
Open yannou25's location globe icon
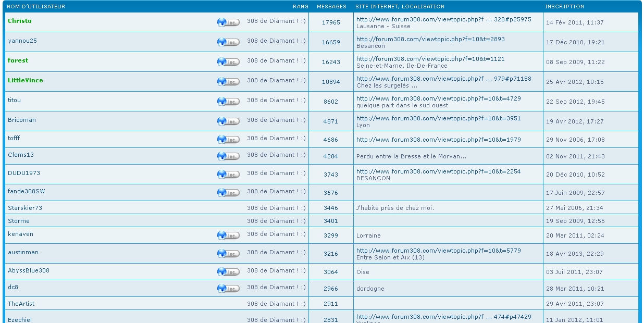pos(228,42)
